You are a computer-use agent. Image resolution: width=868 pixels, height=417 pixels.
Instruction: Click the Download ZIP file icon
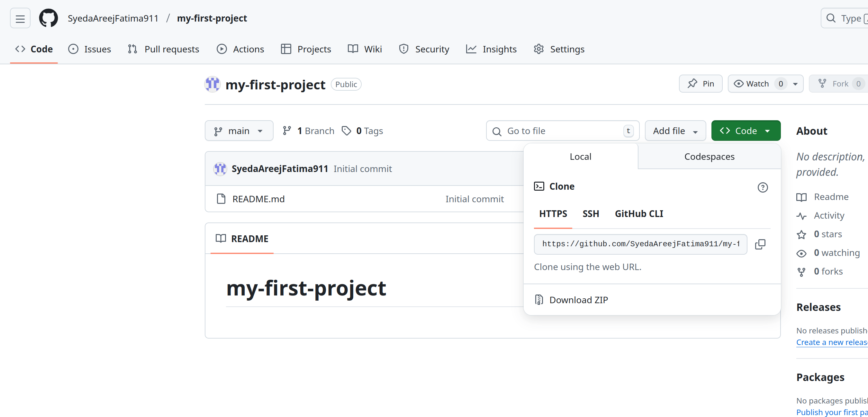click(x=539, y=300)
